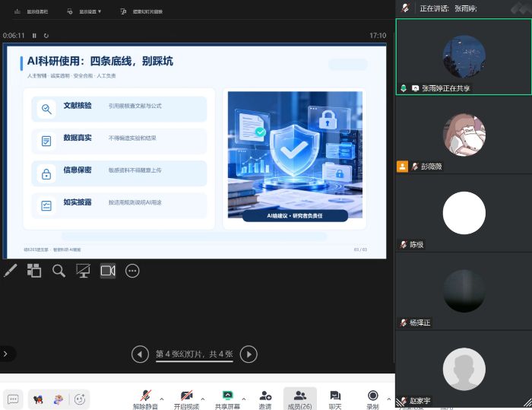This screenshot has height=410, width=532.
Task: Click the screen-sharing icon beside 张雨婷正在共享
Action: pos(415,88)
